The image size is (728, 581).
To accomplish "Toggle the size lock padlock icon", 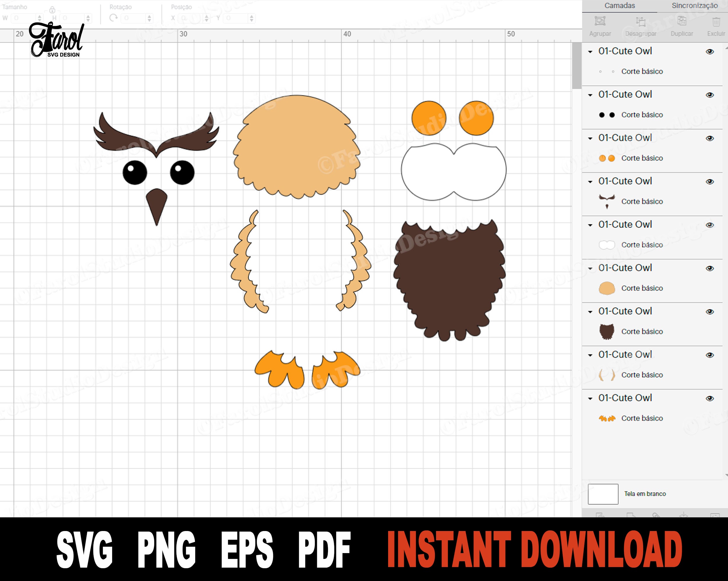I will click(x=52, y=10).
